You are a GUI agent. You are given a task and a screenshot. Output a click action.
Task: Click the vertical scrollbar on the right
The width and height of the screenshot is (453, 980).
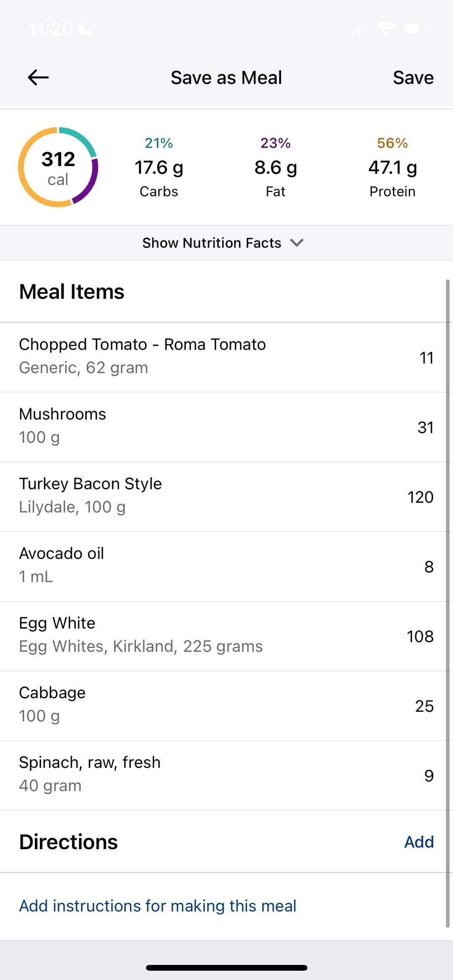tap(448, 604)
